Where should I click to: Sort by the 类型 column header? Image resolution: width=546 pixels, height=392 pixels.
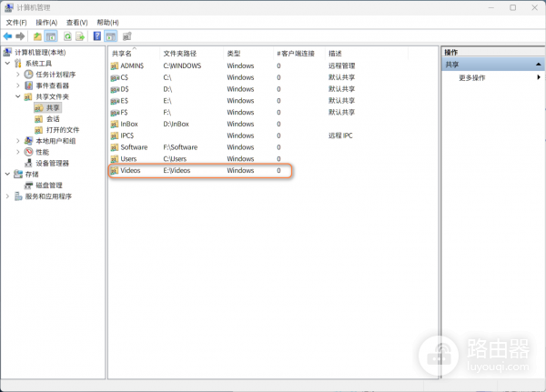(x=248, y=54)
